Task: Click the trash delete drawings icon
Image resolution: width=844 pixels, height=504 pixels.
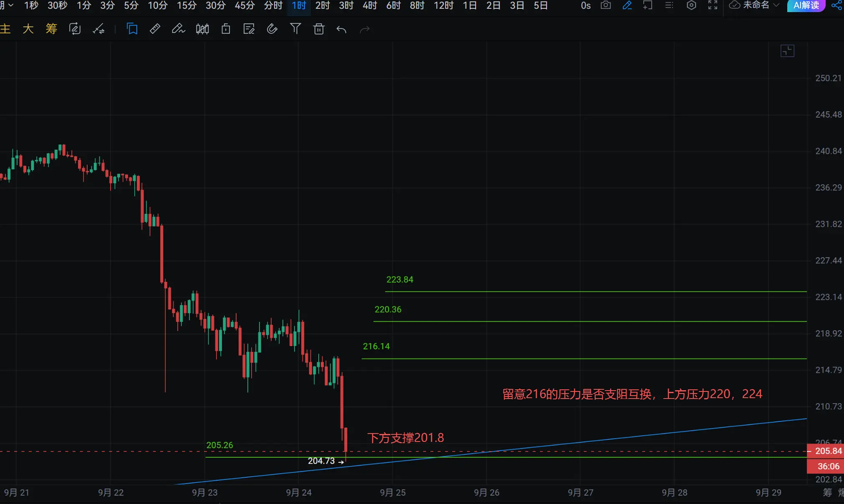Action: click(319, 29)
